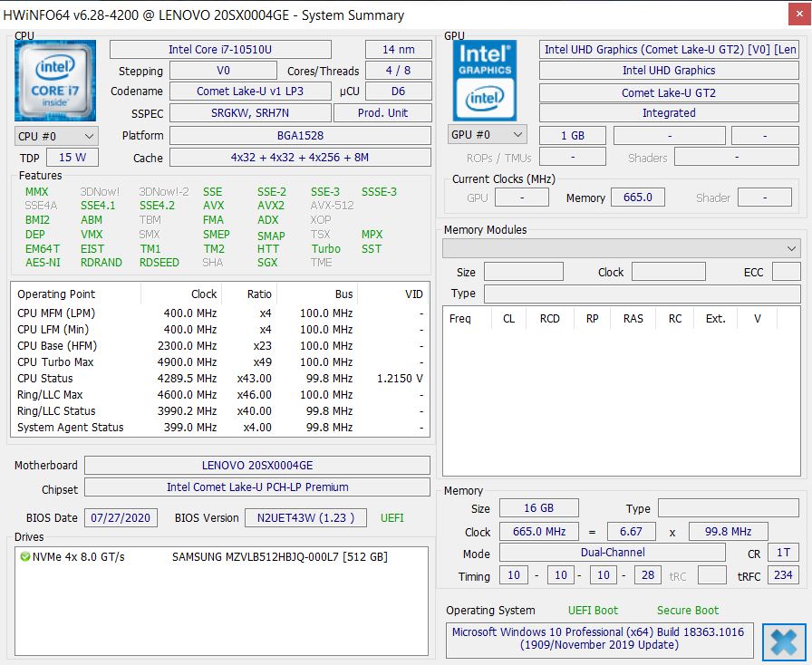This screenshot has height=665, width=812.
Task: Click the 14 nm process field
Action: tap(398, 50)
